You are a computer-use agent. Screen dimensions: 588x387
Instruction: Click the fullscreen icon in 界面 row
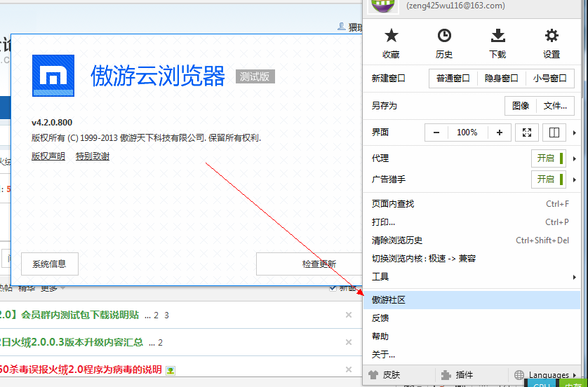527,133
